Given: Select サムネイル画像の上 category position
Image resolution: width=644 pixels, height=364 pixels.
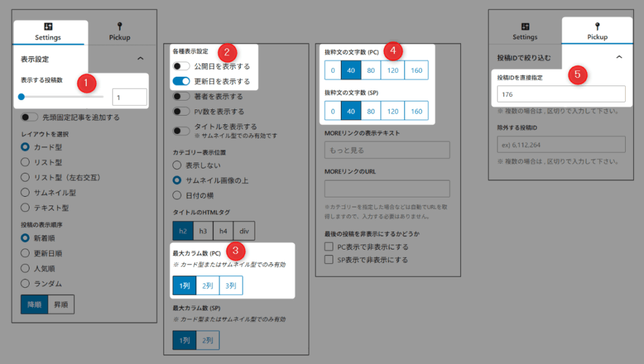Looking at the screenshot, I should click(x=177, y=180).
